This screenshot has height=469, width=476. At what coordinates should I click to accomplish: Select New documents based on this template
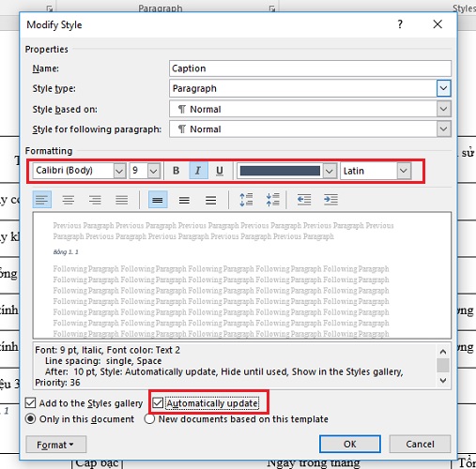pos(149,418)
